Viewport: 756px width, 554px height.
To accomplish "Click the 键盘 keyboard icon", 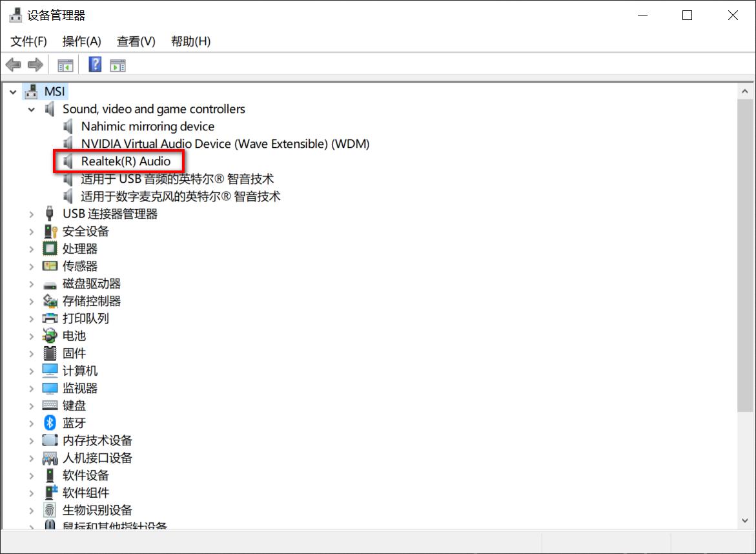I will [49, 405].
